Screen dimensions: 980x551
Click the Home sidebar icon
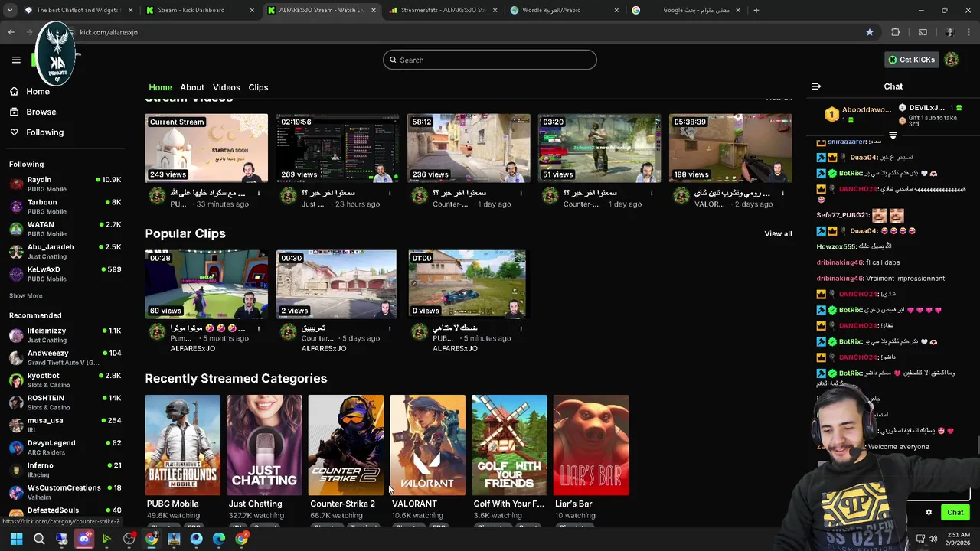tap(14, 91)
